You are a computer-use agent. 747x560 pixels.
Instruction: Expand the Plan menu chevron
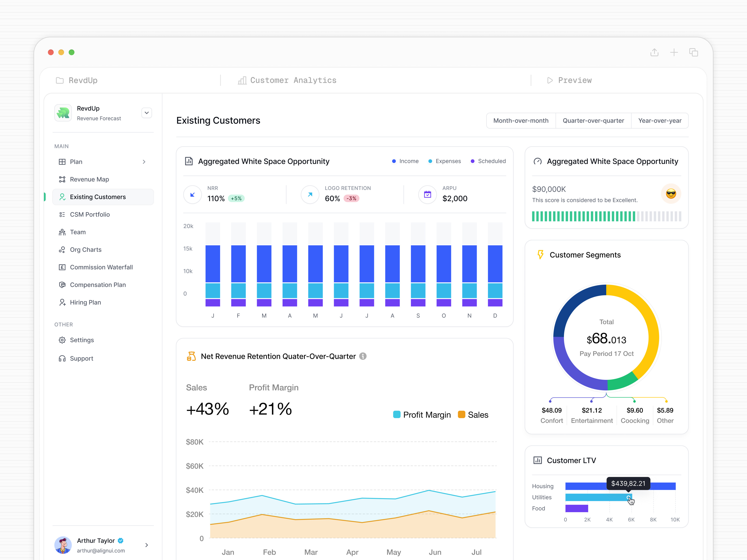tap(144, 162)
